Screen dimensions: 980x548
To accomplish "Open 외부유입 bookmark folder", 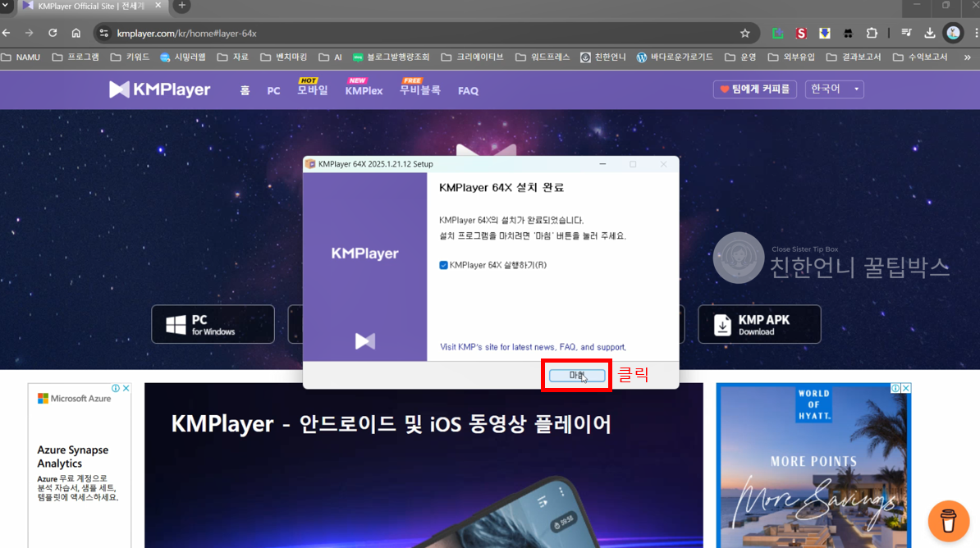I will point(791,57).
